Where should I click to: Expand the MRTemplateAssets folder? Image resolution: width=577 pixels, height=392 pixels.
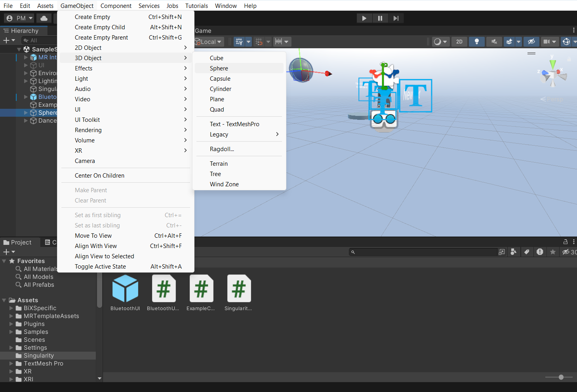(11, 316)
